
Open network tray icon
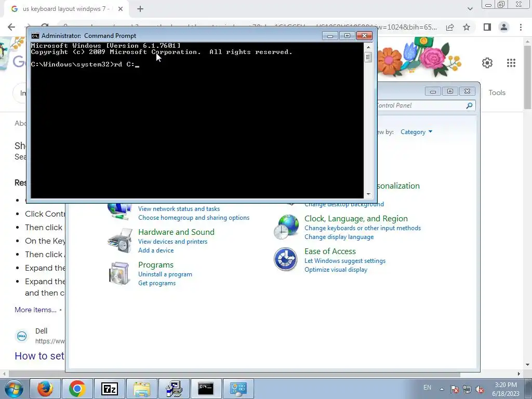[x=467, y=390]
